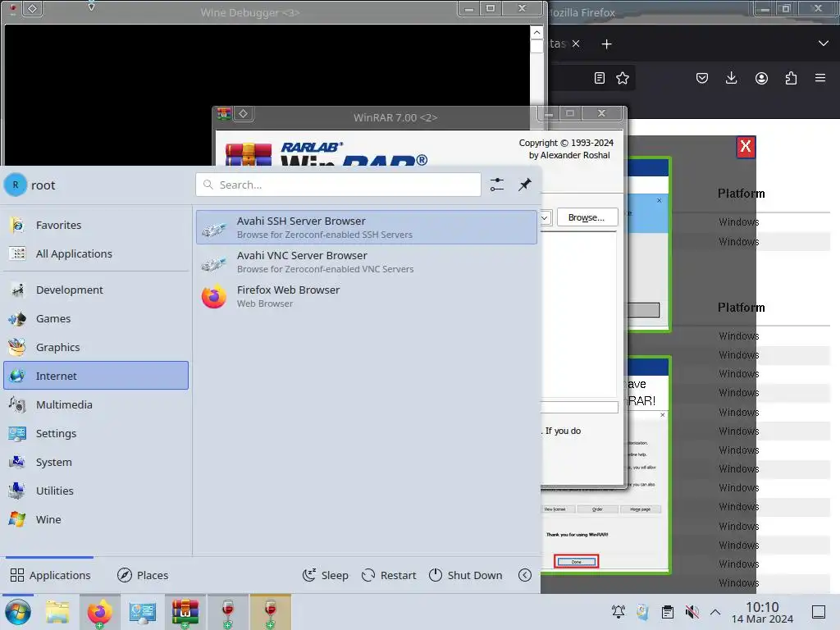This screenshot has width=840, height=630.
Task: Open Firefox Pocket save icon
Action: click(702, 78)
